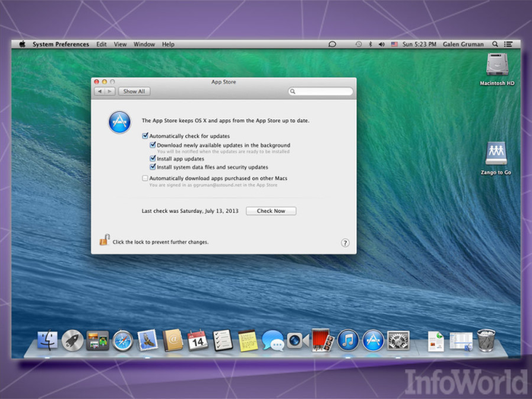Open Calendar icon showing 14
The image size is (532, 399).
(198, 340)
